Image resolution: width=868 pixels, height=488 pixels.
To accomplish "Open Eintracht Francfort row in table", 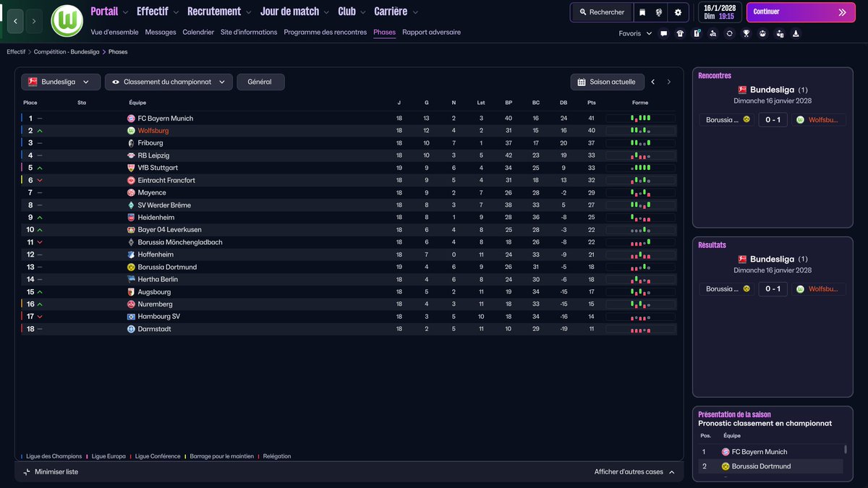I will [x=349, y=181].
